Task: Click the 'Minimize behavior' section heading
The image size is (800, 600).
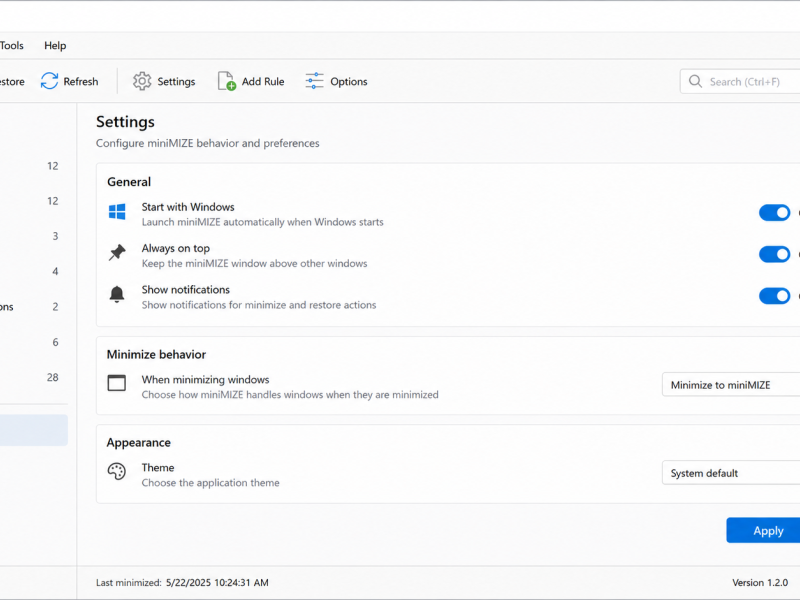Action: click(156, 355)
